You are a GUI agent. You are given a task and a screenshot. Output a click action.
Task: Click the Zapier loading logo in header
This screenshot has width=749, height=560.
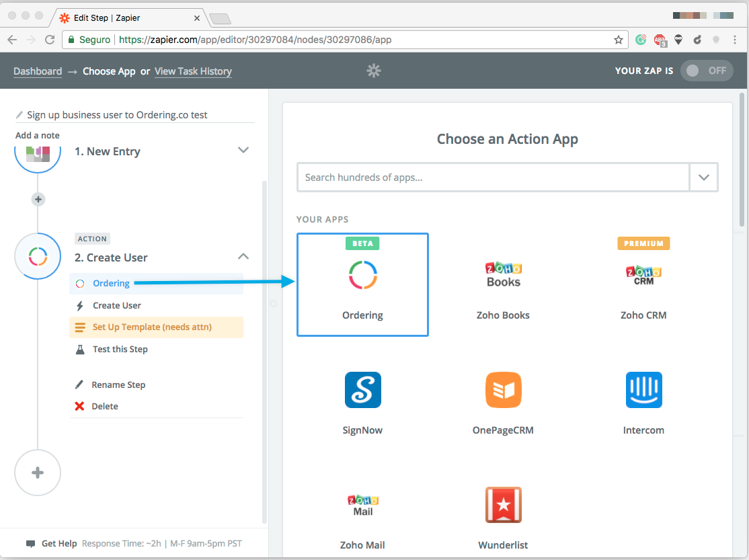pyautogui.click(x=374, y=71)
